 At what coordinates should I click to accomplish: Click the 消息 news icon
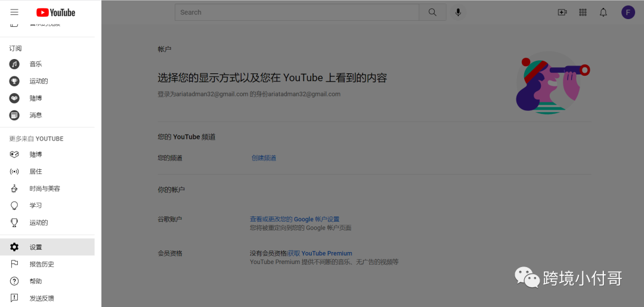(14, 115)
